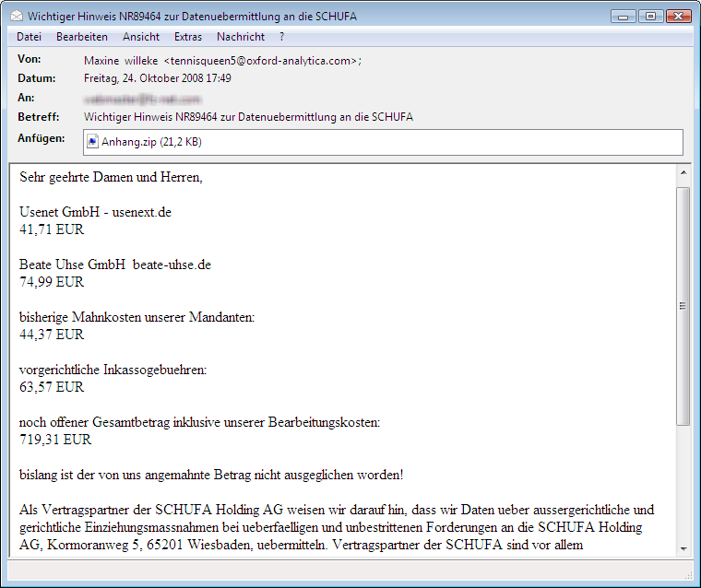Click the date Freitag, 24. Oktober 2008 17:49

158,78
